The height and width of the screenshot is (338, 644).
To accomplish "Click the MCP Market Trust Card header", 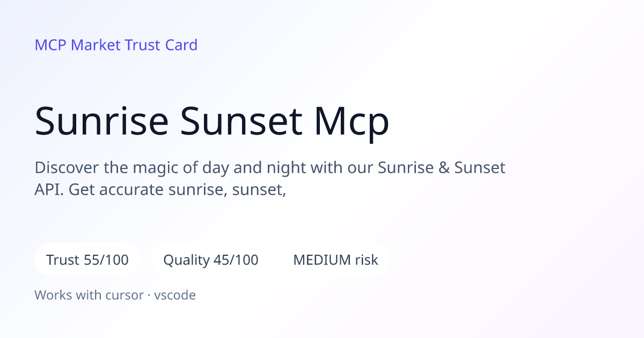I will [116, 45].
